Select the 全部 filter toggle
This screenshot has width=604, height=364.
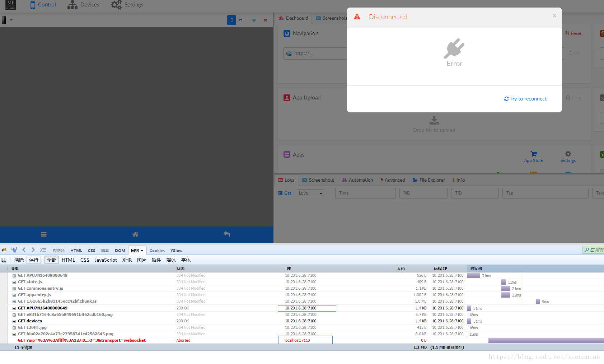(52, 260)
